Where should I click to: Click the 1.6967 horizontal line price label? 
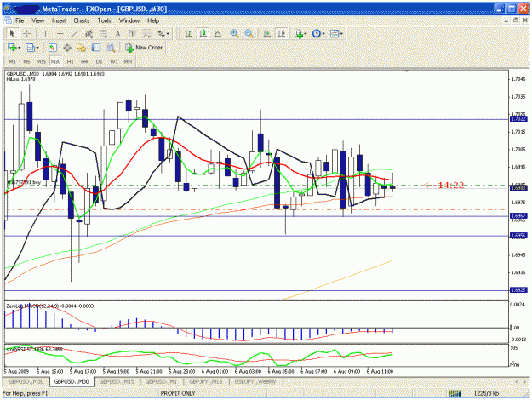pyautogui.click(x=518, y=216)
